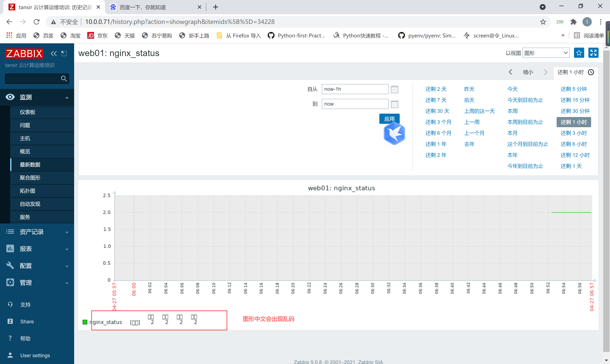Open the calendar picker beside the 到 field
This screenshot has height=364, width=610.
(394, 104)
